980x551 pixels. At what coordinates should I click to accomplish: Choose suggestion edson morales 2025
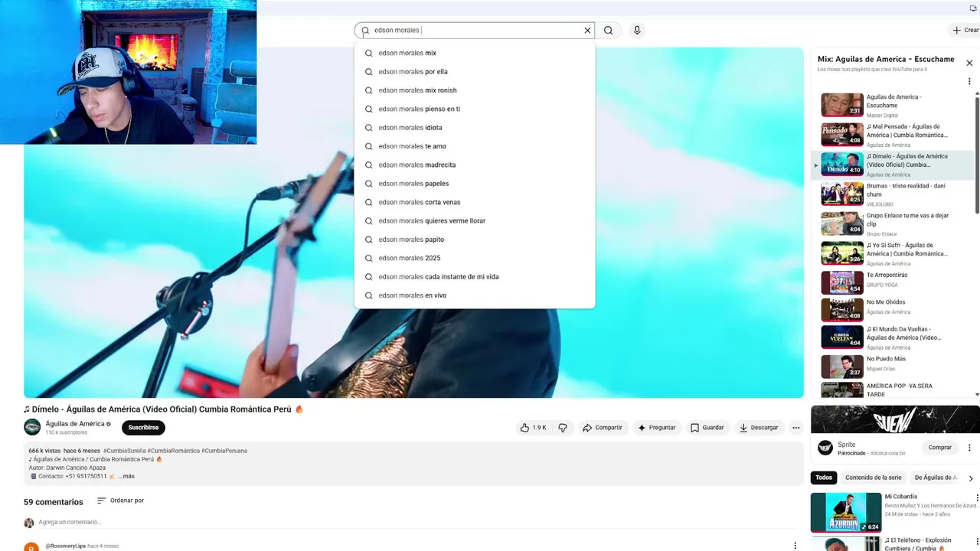[x=475, y=258]
